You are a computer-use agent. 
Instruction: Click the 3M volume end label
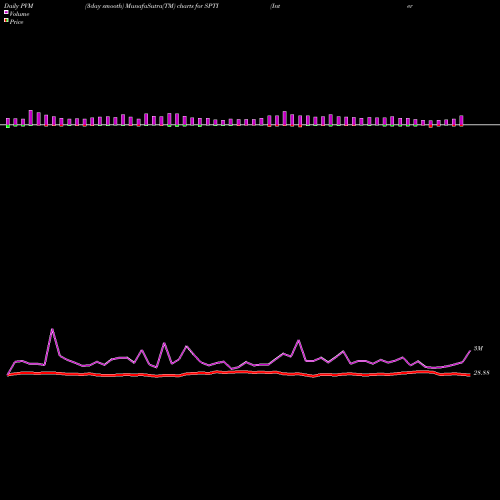(x=478, y=348)
